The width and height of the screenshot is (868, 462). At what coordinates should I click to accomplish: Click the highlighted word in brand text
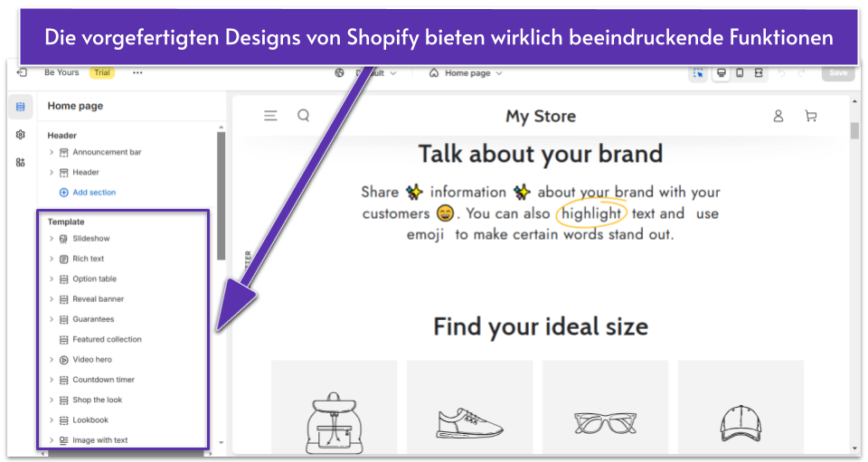coord(591,213)
